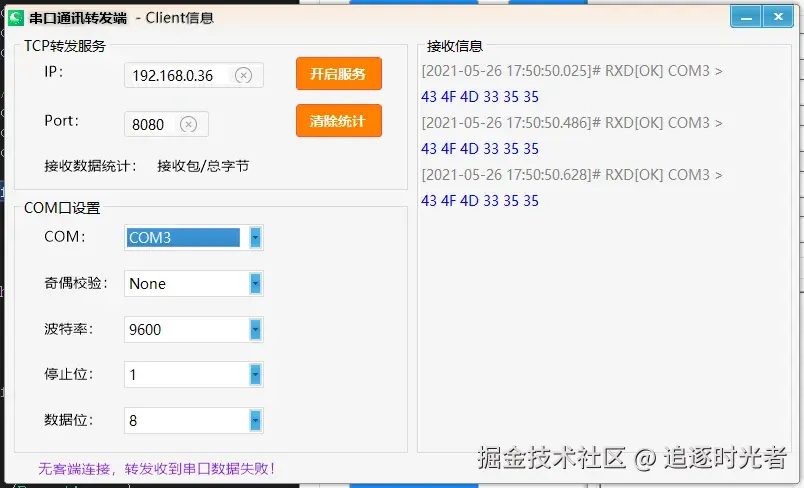Viewport: 804px width, 488px height.
Task: Select log line timestamped 17:50:50.025
Action: [572, 71]
